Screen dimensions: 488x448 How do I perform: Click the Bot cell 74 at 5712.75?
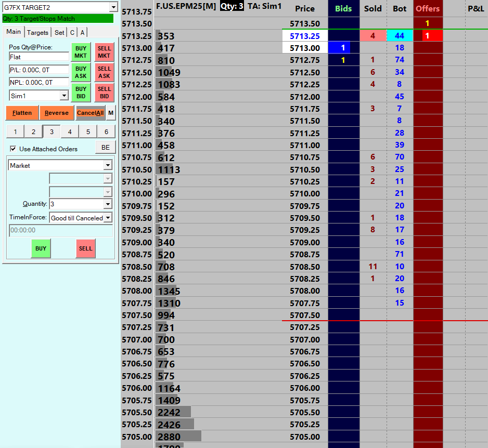pos(400,60)
